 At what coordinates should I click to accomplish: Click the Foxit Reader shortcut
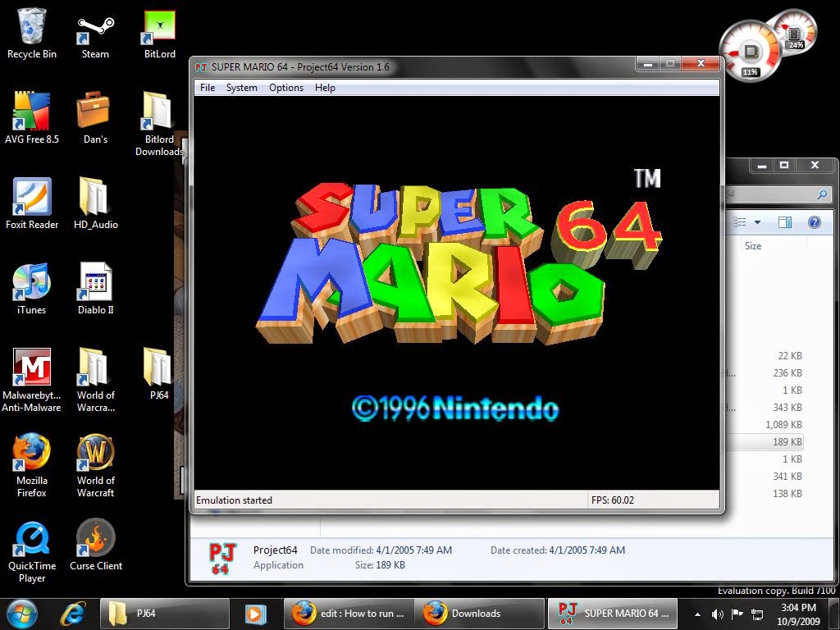coord(32,203)
